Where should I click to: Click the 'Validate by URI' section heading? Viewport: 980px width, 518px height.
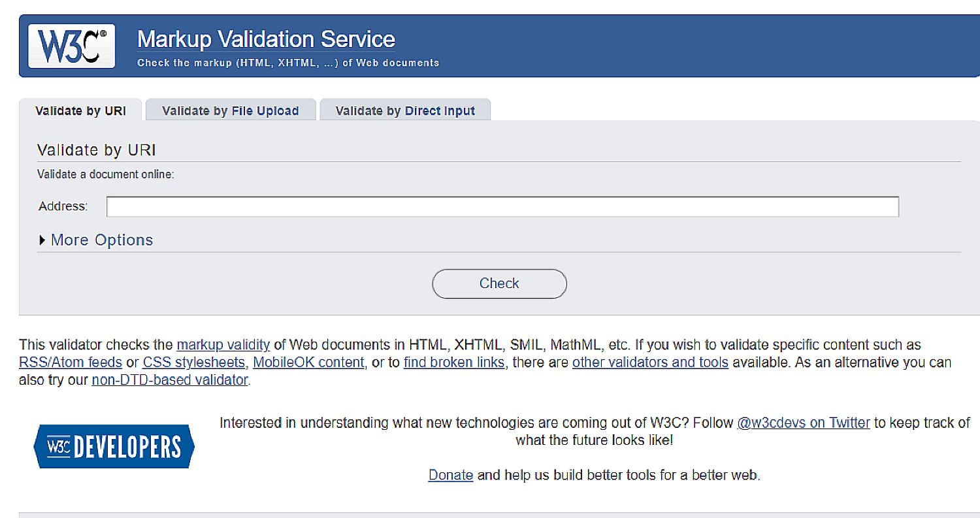[97, 150]
